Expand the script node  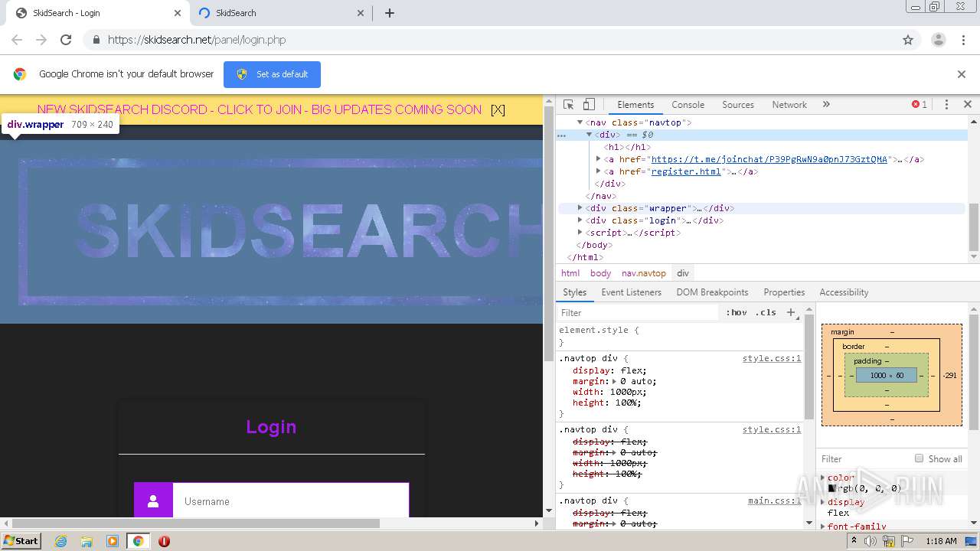pyautogui.click(x=580, y=233)
